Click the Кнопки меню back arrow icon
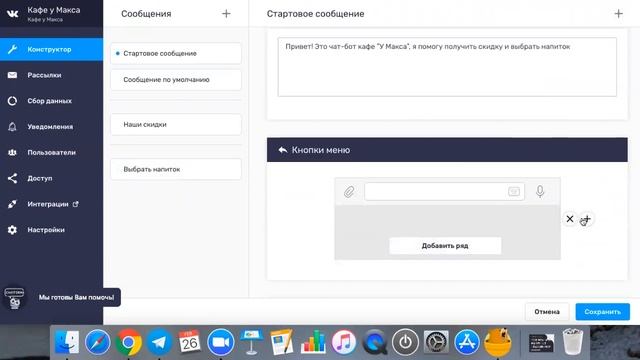Image resolution: width=640 pixels, height=360 pixels. coord(282,150)
